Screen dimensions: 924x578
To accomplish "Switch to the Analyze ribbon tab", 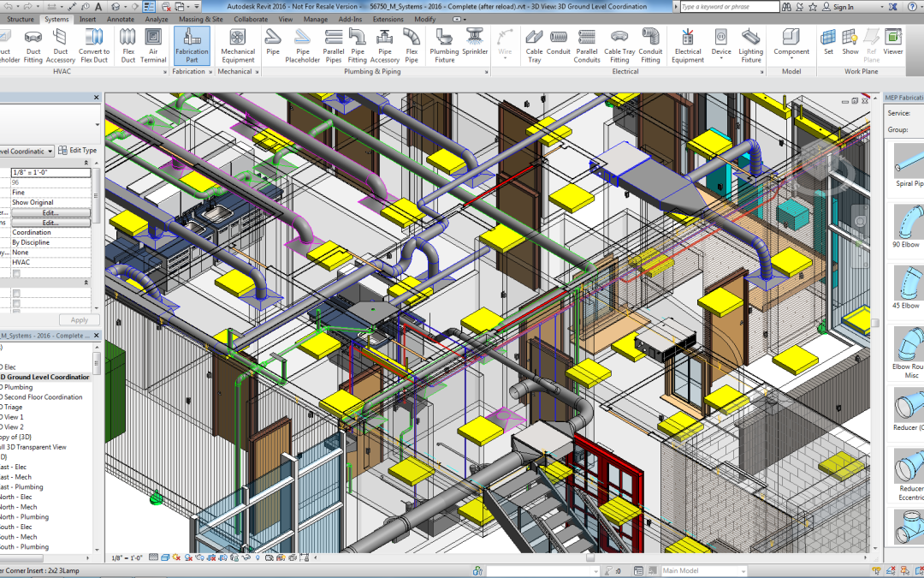I will point(157,19).
